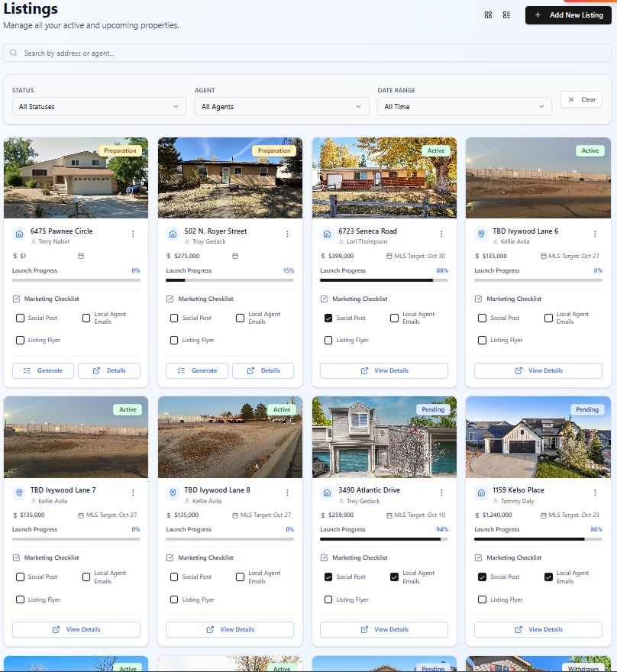Click home icon beside 1159 Kelso Place

click(481, 493)
